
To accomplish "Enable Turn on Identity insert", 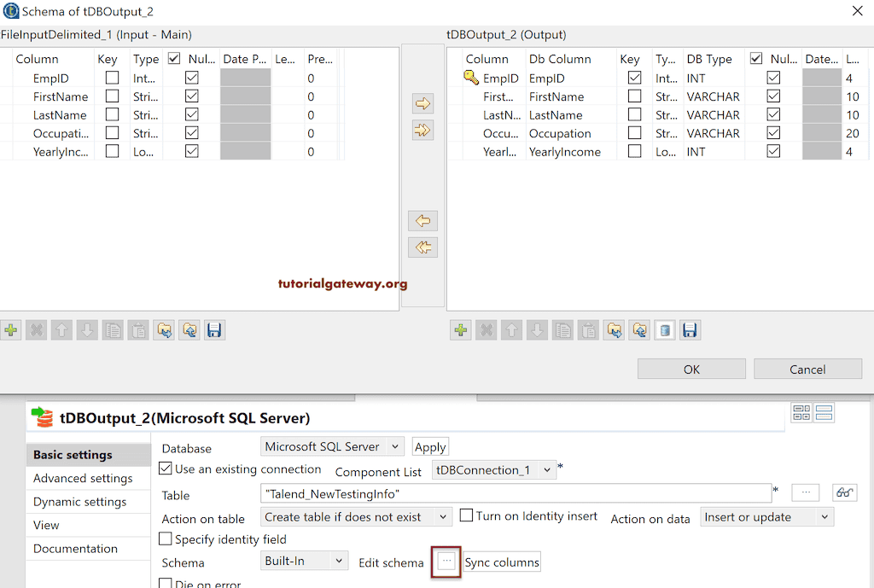I will 464,514.
